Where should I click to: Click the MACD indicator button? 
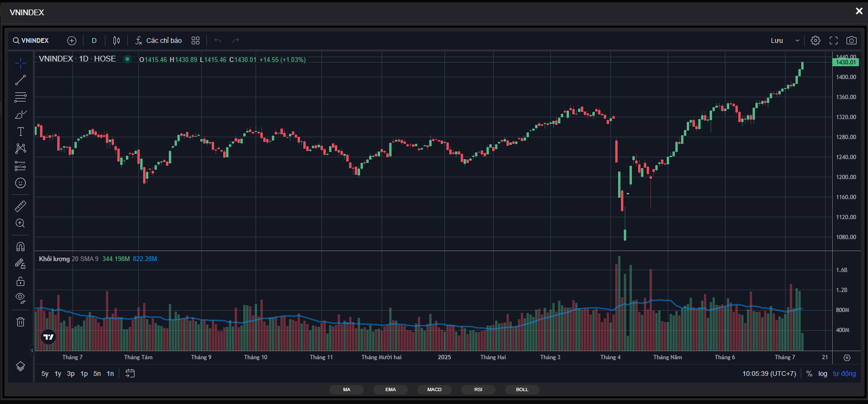click(x=434, y=390)
